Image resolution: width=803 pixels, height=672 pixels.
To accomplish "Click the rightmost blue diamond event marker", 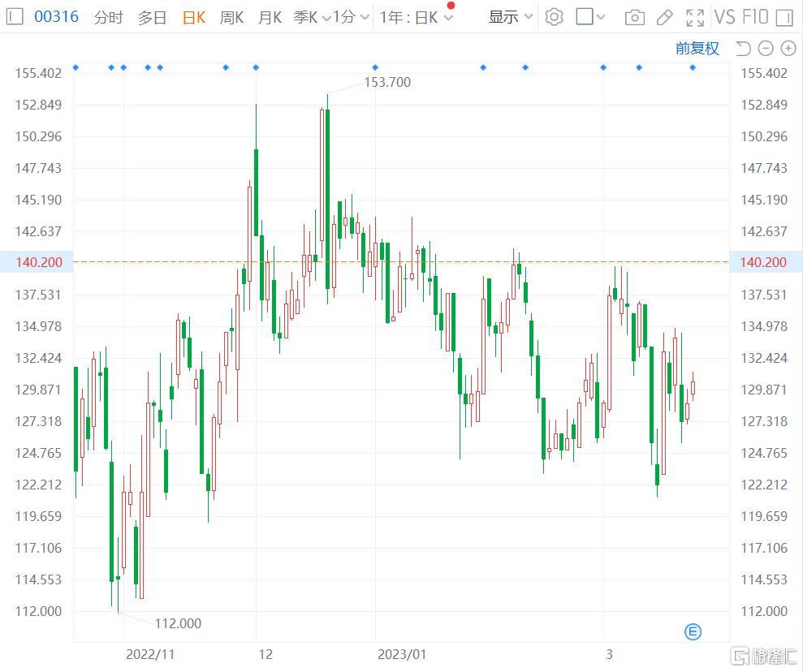I will (693, 67).
